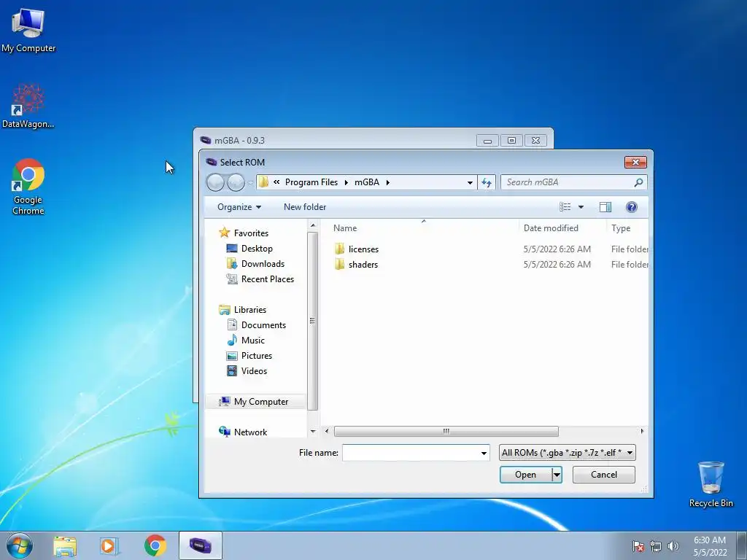The height and width of the screenshot is (560, 747).
Task: Click the file list scroll right arrow
Action: (x=642, y=432)
